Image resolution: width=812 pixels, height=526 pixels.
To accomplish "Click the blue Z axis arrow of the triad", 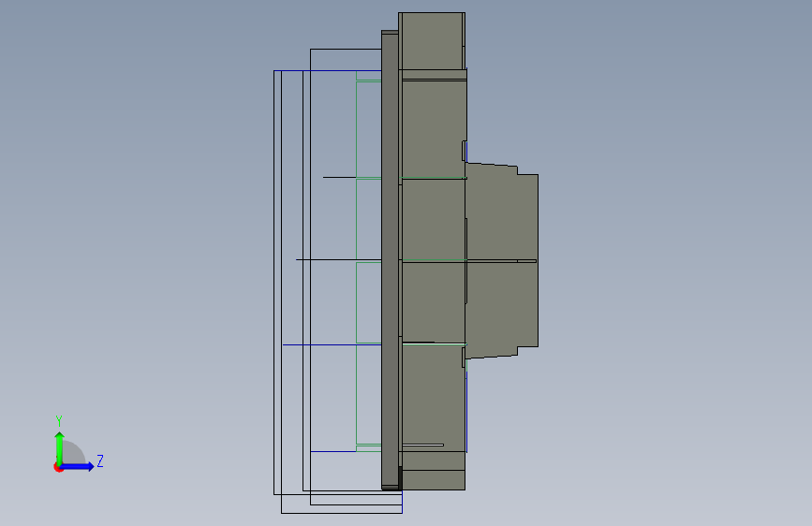I will 78,466.
